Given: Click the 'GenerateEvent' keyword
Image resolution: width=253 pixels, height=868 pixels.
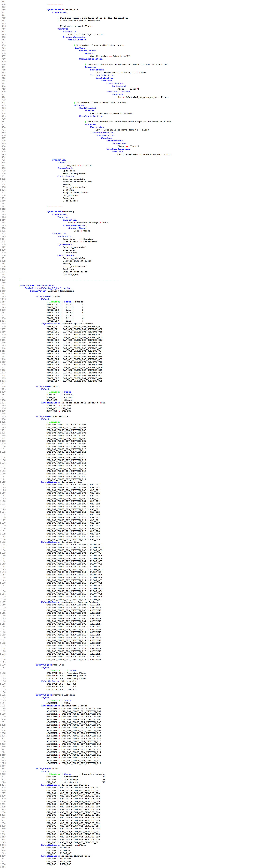Looking at the screenshot, I should (x=77, y=228).
